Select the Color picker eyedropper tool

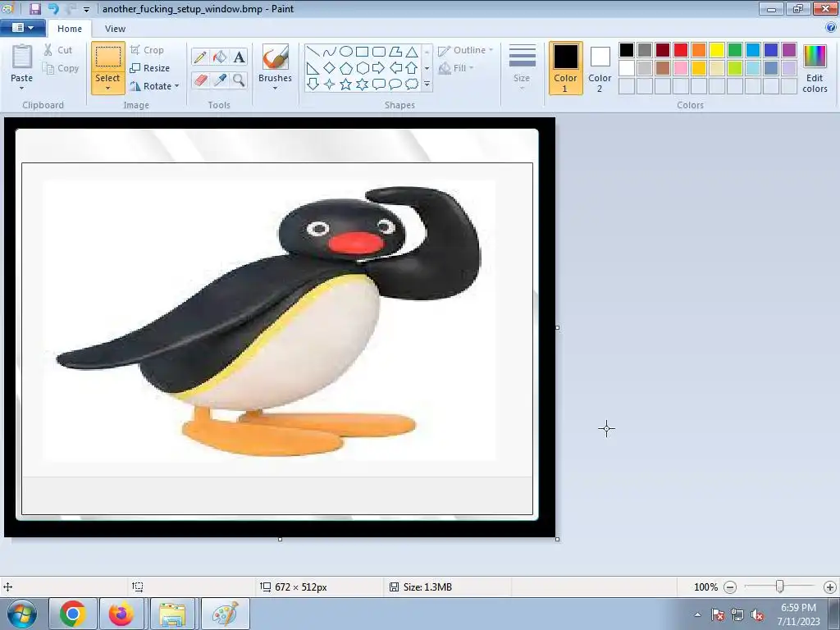[x=219, y=80]
